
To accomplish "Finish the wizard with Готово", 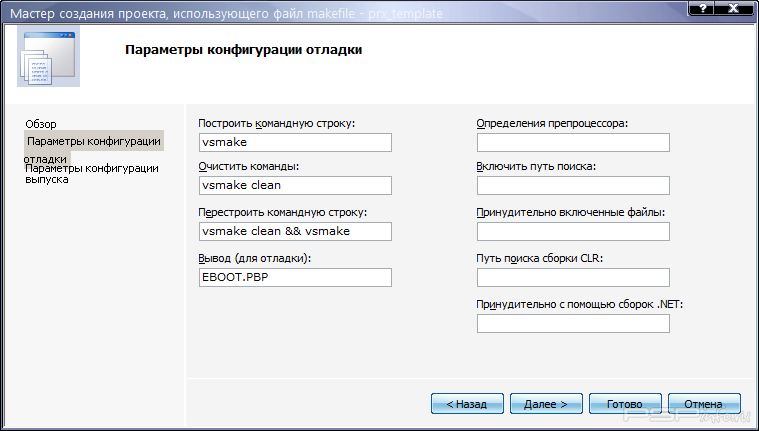I will (x=625, y=403).
